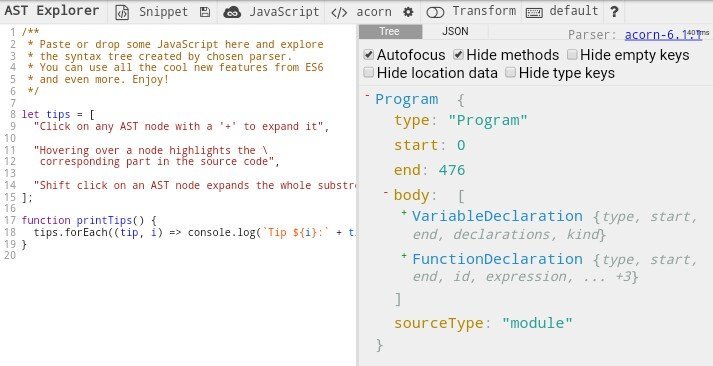Click the keyboard icon beside default
This screenshot has width=713, height=366.
click(x=534, y=13)
